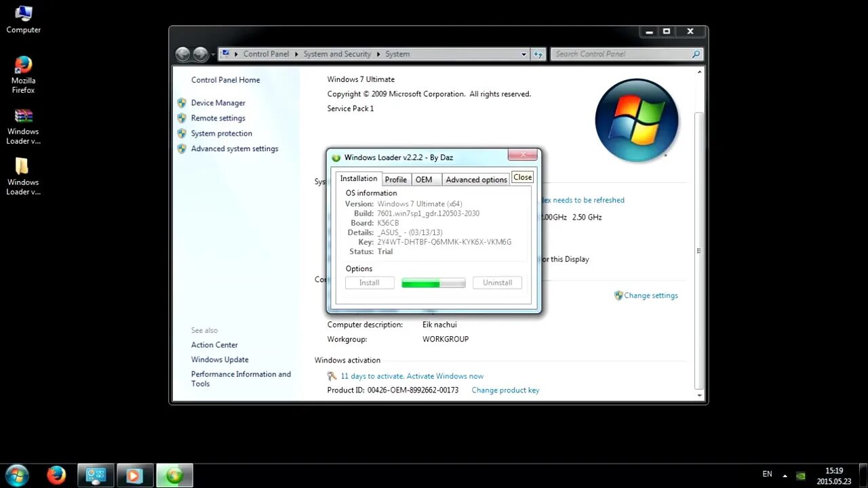Select the Windows Loader folder desktop icon
Screen dimensions: 868x488
23,176
